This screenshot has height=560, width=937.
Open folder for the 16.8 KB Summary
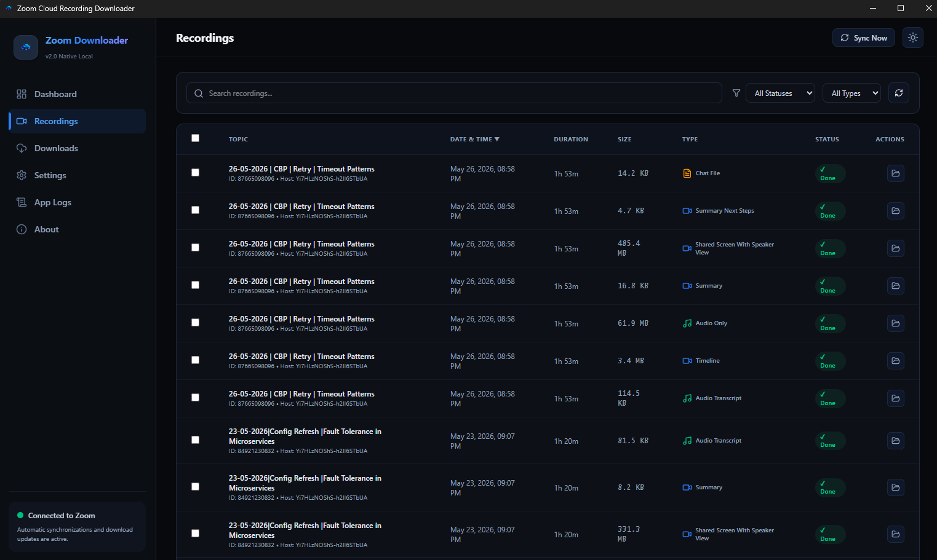[x=896, y=286]
